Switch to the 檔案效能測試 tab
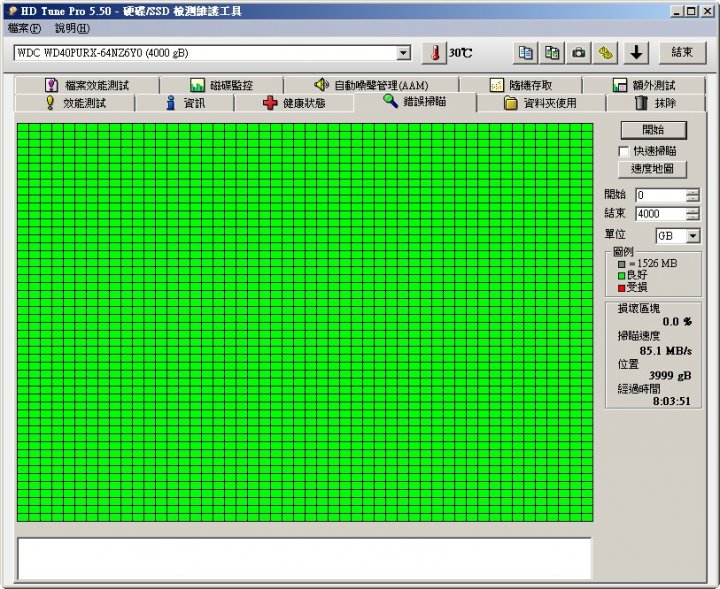 tap(87, 85)
